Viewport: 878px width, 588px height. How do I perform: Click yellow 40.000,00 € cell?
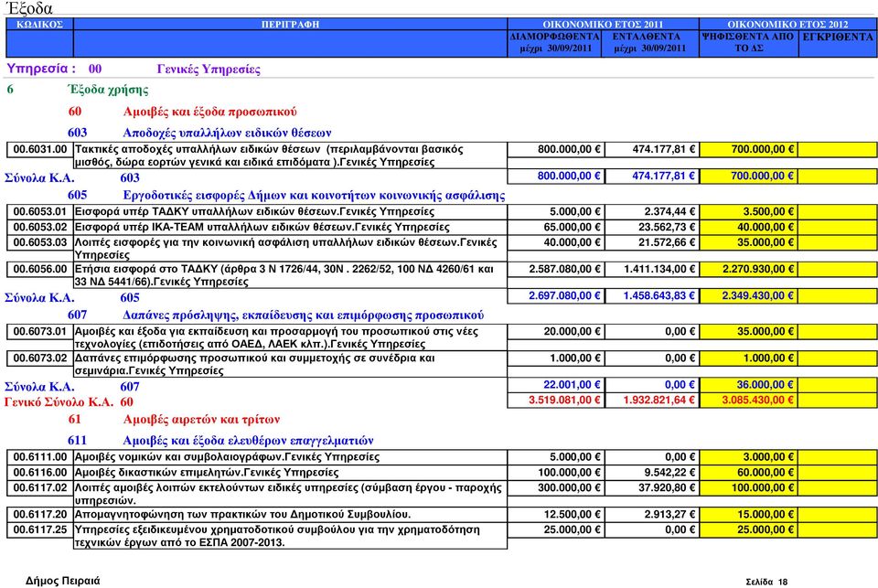(749, 227)
